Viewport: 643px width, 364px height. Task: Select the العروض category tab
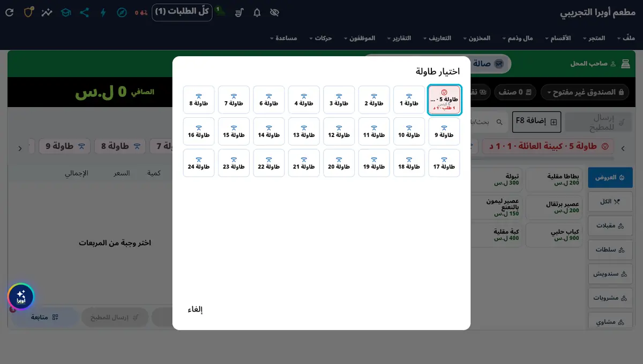[x=610, y=177]
